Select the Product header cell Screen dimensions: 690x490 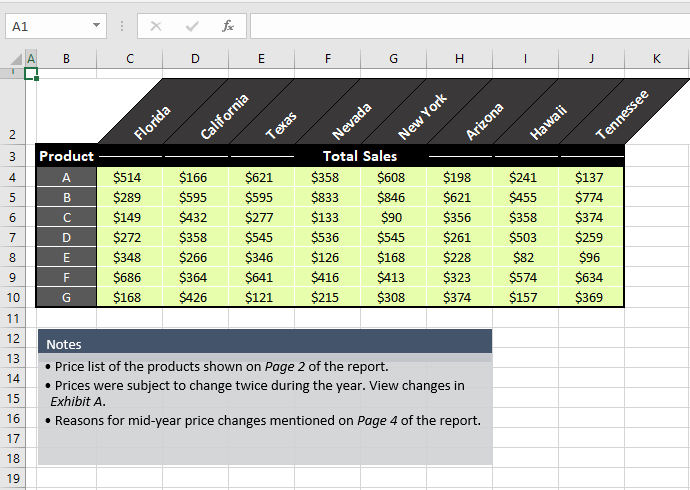[66, 156]
